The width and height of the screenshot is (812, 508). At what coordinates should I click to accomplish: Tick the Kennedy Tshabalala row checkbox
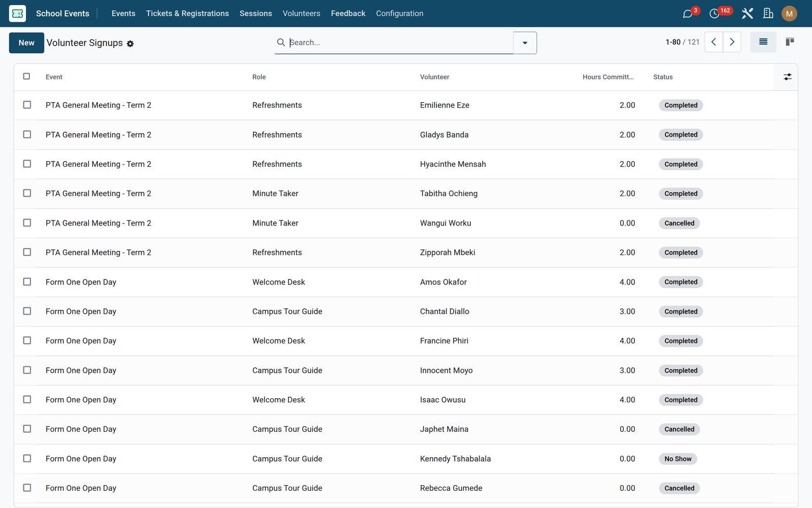coord(27,458)
